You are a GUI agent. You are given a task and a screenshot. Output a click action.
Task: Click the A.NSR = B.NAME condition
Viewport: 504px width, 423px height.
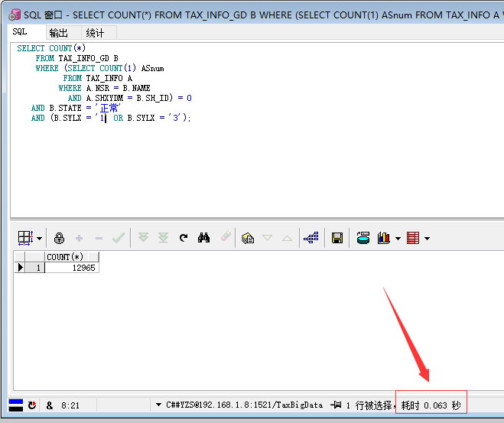coord(118,88)
